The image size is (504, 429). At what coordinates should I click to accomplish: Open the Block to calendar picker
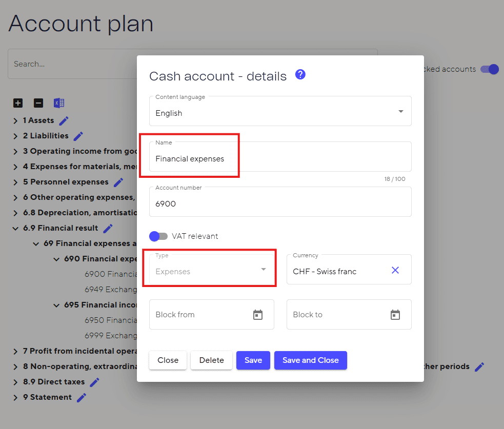pyautogui.click(x=395, y=315)
